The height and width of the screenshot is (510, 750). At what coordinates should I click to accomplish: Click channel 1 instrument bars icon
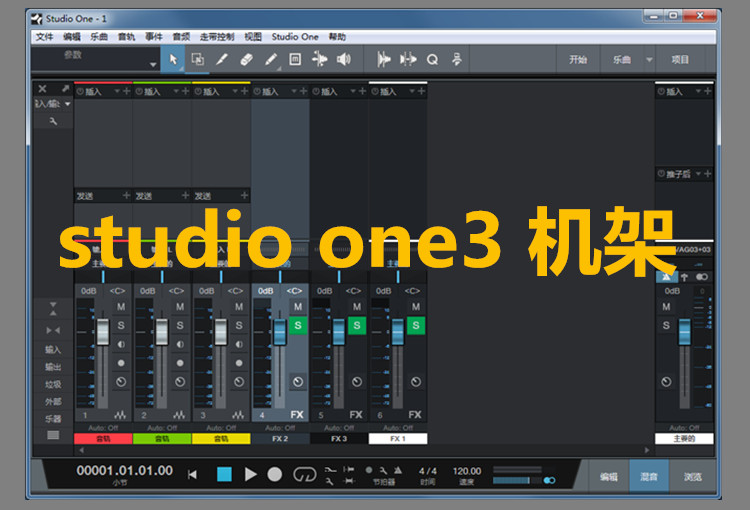tap(120, 415)
